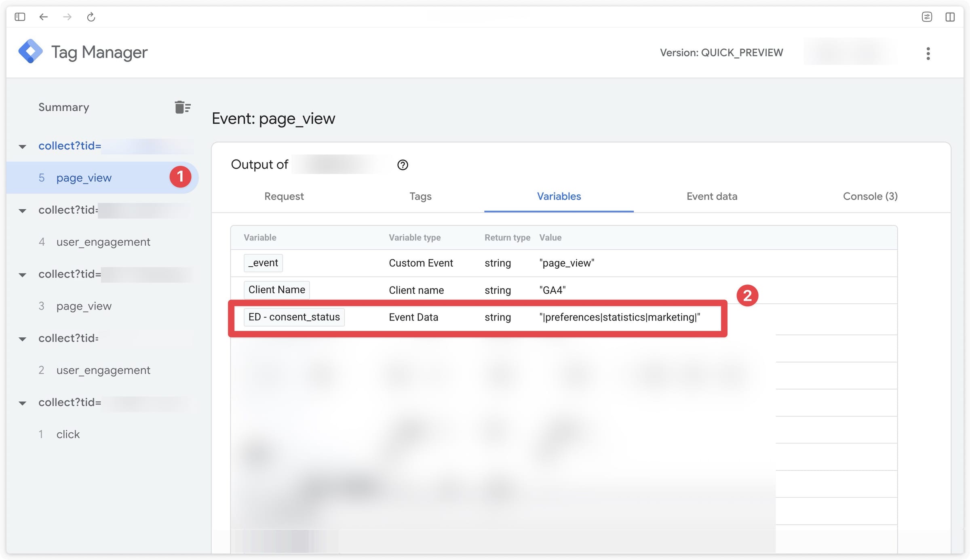Click the _event variable chip
The width and height of the screenshot is (970, 560).
(x=263, y=263)
